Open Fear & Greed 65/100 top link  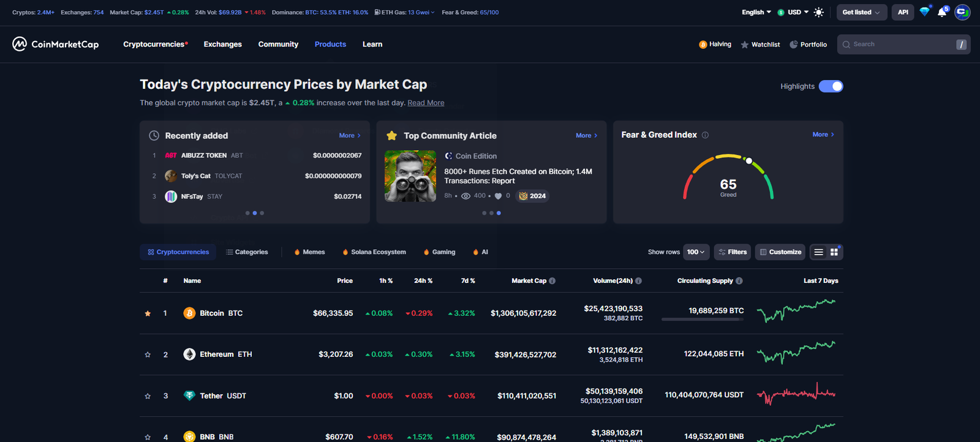(x=470, y=12)
